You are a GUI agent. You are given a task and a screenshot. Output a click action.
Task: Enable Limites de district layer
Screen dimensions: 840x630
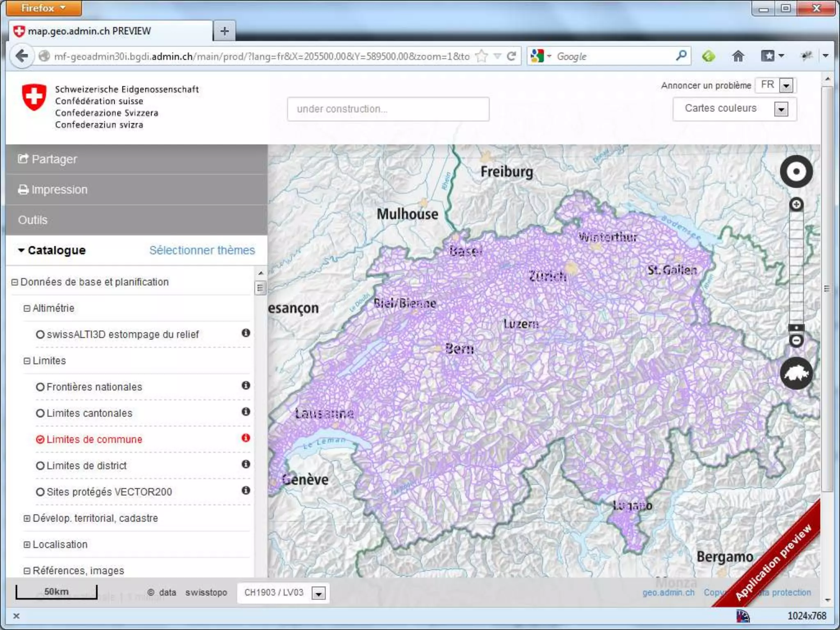click(x=40, y=466)
